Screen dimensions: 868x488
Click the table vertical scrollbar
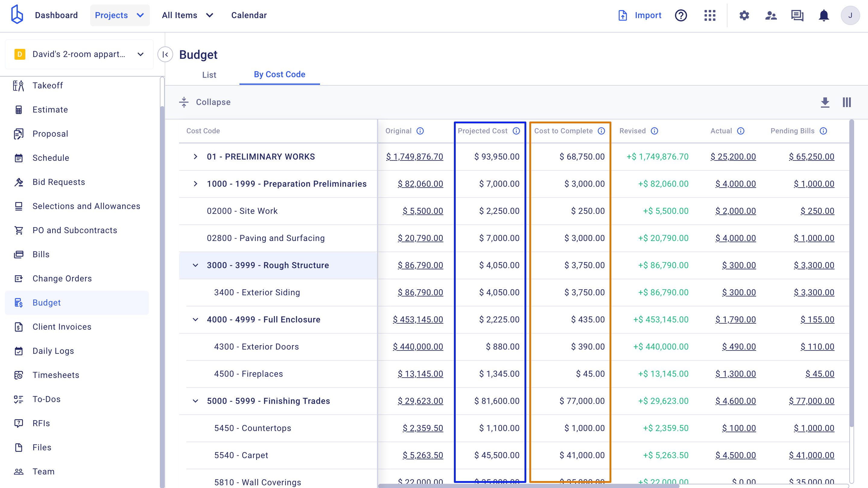851,273
